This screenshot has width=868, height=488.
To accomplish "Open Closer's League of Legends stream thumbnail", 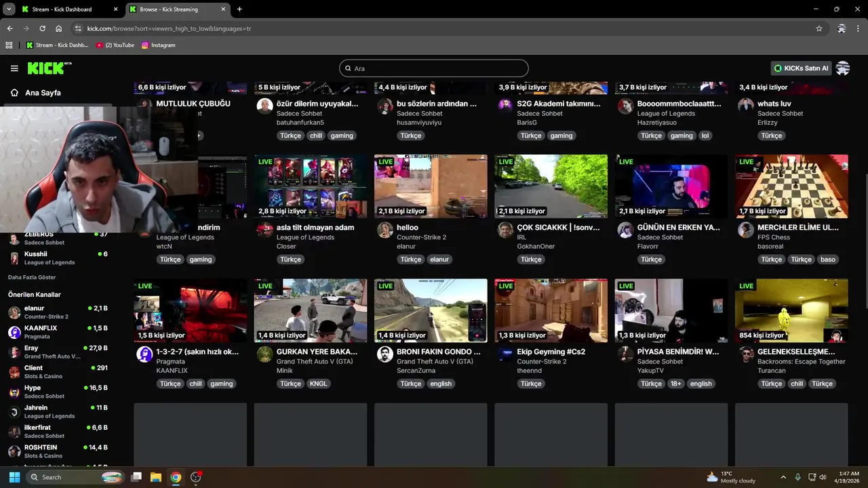I will coord(311,186).
